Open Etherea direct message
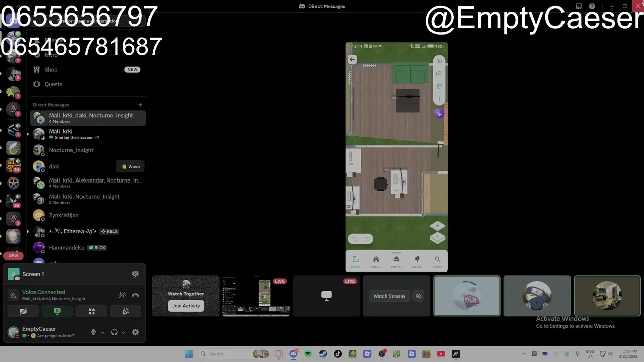 coord(88,231)
